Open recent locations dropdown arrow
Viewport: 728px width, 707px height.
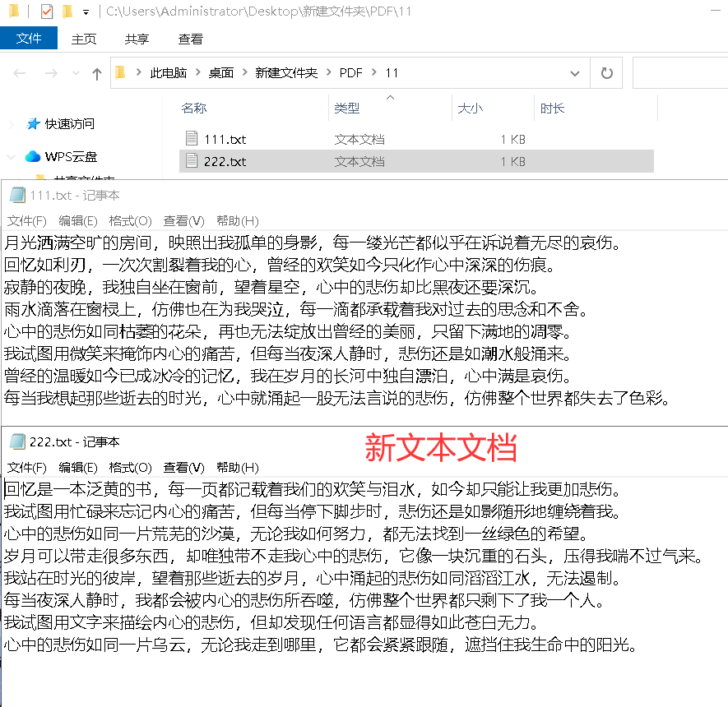(x=76, y=73)
